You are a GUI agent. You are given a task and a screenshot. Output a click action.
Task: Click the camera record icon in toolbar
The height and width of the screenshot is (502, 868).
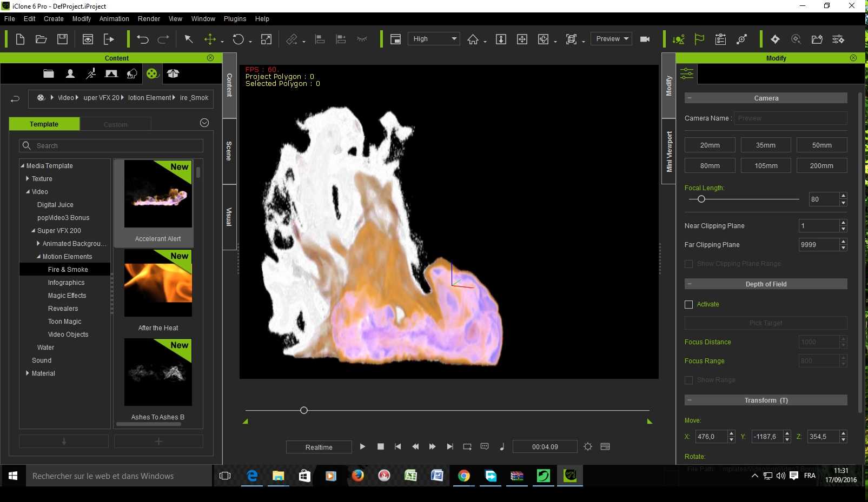(x=645, y=39)
